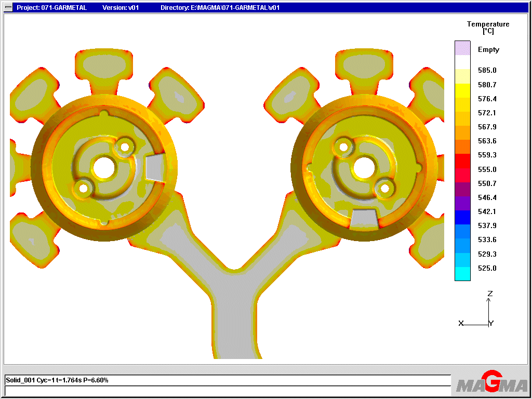The width and height of the screenshot is (532, 399).
Task: Click the Project 071-GARMETAL title text
Action: point(52,7)
